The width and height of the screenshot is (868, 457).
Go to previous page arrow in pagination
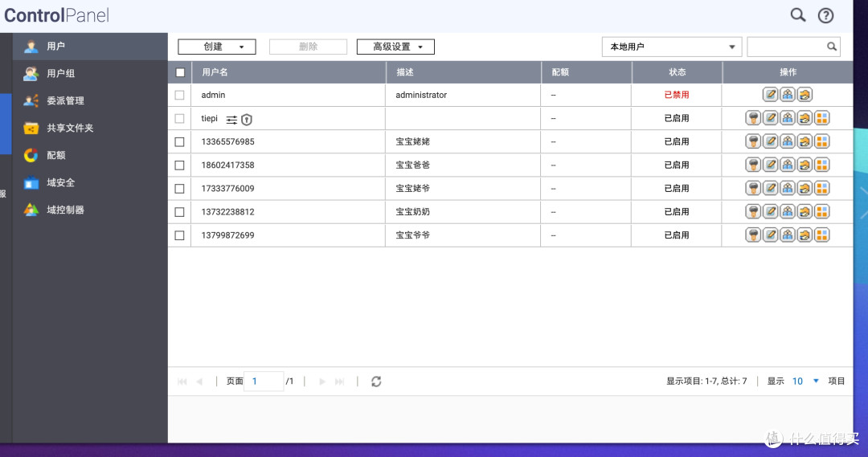(199, 382)
